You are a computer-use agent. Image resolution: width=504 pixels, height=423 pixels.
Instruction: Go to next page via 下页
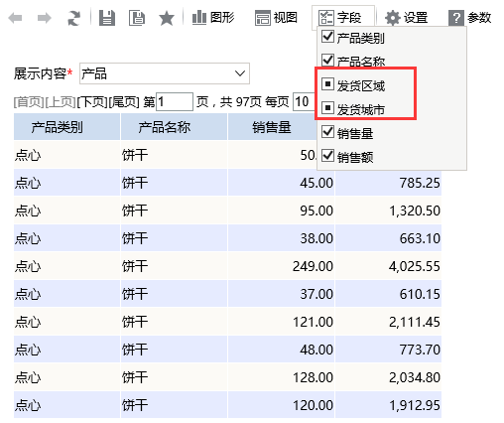point(92,102)
